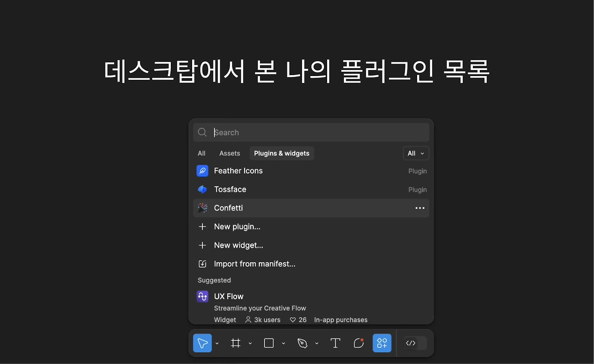
Task: Open the UX Flow suggested widget
Action: 311,307
